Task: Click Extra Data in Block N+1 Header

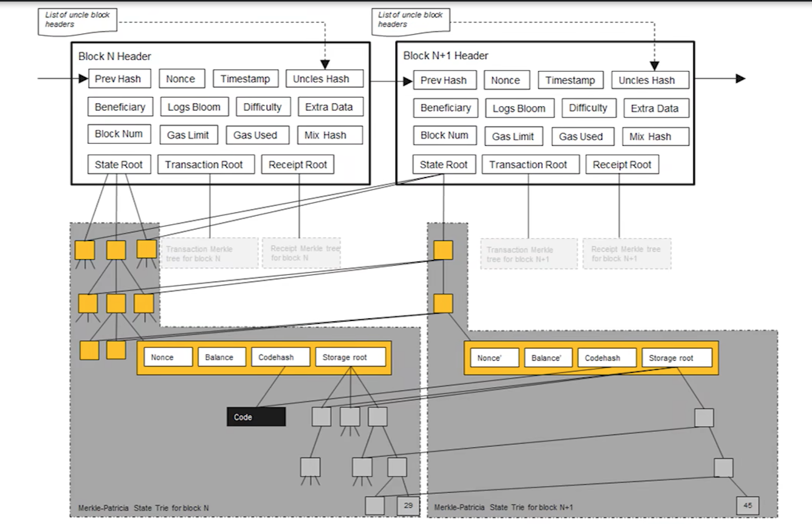Action: point(656,108)
